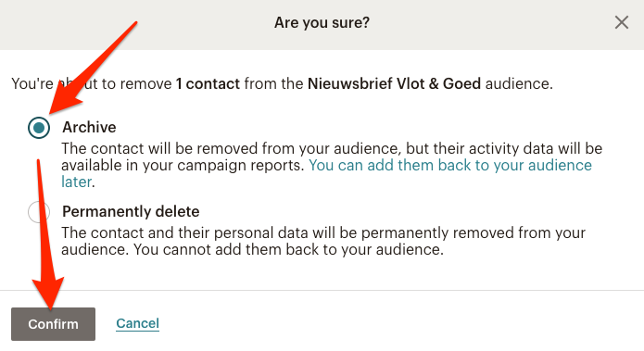Screen dimensions: 644x351
Task: Click the red arrow pointing at Archive
Action: pyautogui.click(x=93, y=69)
